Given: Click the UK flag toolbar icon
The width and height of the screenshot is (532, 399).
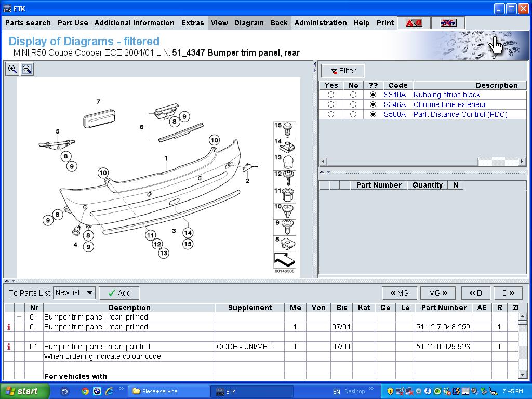Looking at the screenshot, I should click(448, 23).
